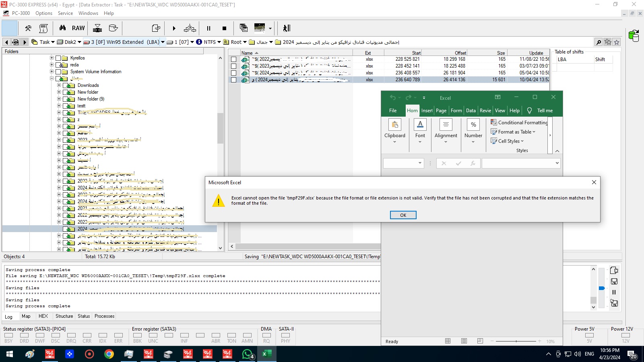Image resolution: width=644 pixels, height=362 pixels.
Task: Check the System Volume Information folder checkbox
Action: tap(58, 72)
